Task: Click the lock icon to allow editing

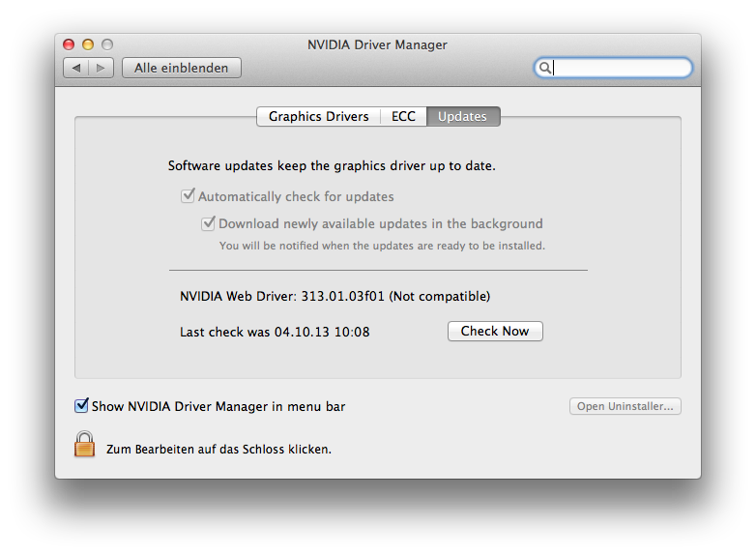Action: tap(84, 444)
